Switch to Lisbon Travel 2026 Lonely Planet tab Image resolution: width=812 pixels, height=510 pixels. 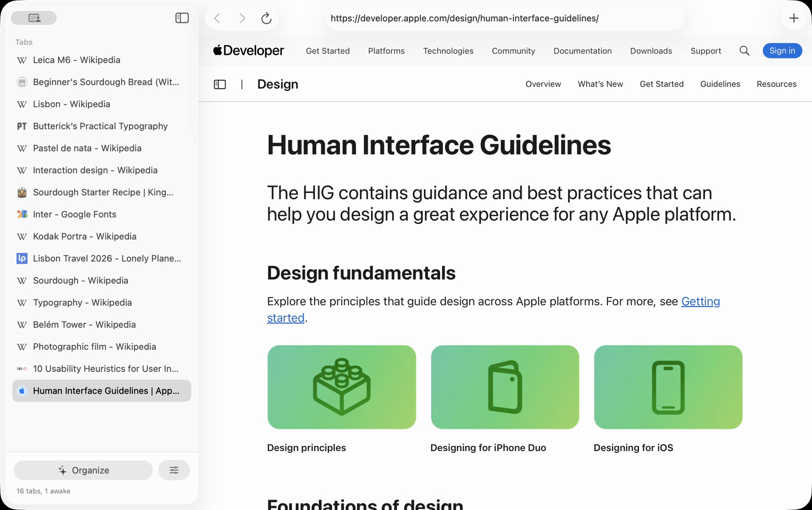point(101,259)
